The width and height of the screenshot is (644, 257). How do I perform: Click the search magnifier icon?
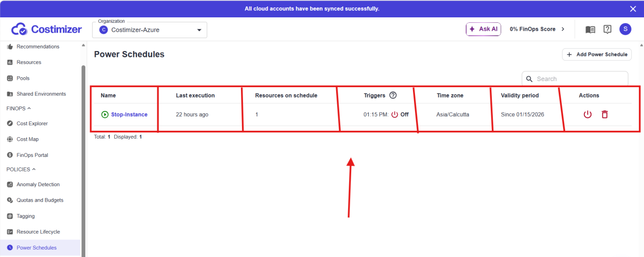[529, 79]
